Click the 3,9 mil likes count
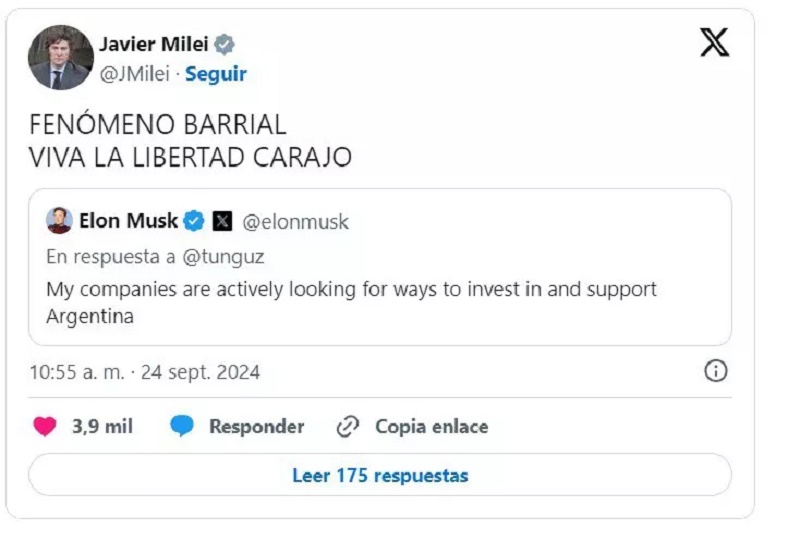 102,427
